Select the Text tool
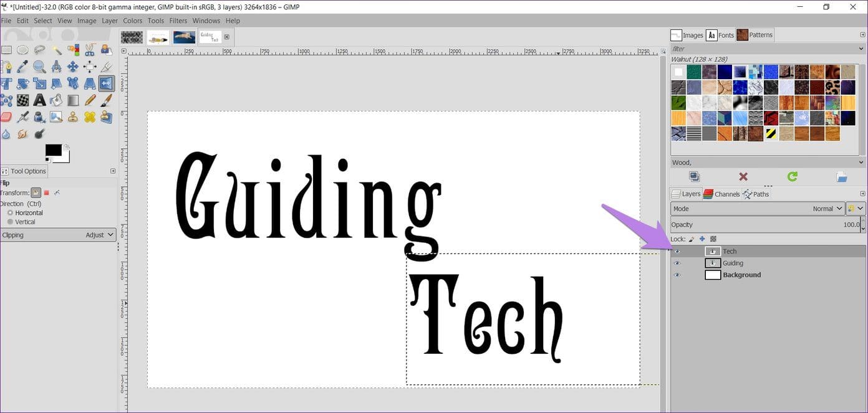868x413 pixels. [x=39, y=100]
